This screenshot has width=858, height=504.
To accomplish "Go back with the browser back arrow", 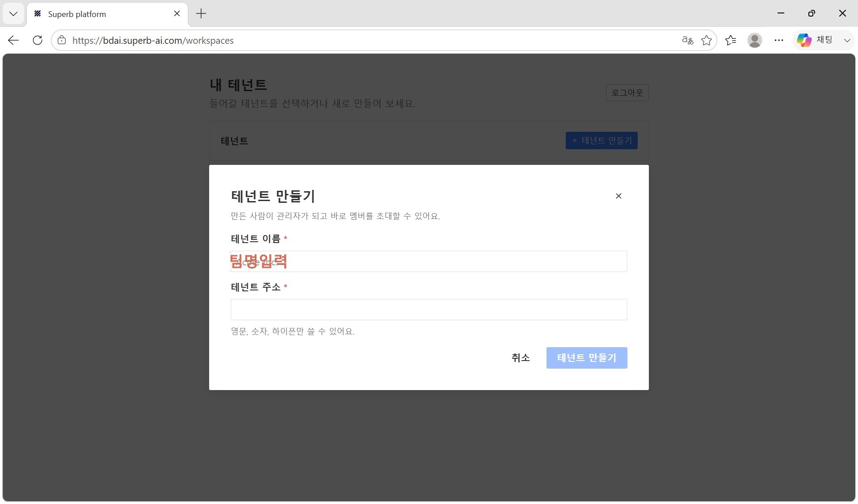I will pyautogui.click(x=13, y=40).
